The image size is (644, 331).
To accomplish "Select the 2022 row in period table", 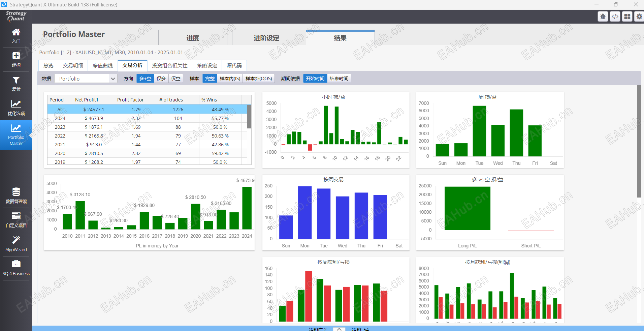I will pos(147,136).
